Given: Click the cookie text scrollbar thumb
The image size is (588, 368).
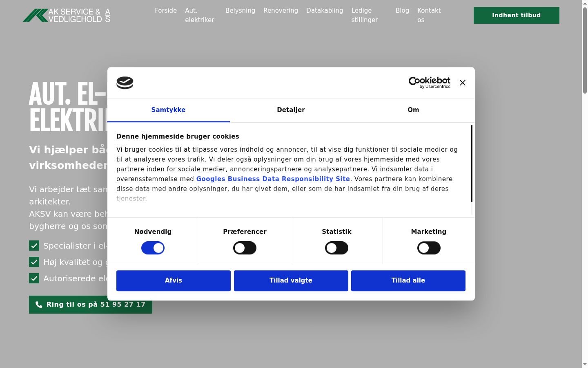Looking at the screenshot, I should coord(472,164).
